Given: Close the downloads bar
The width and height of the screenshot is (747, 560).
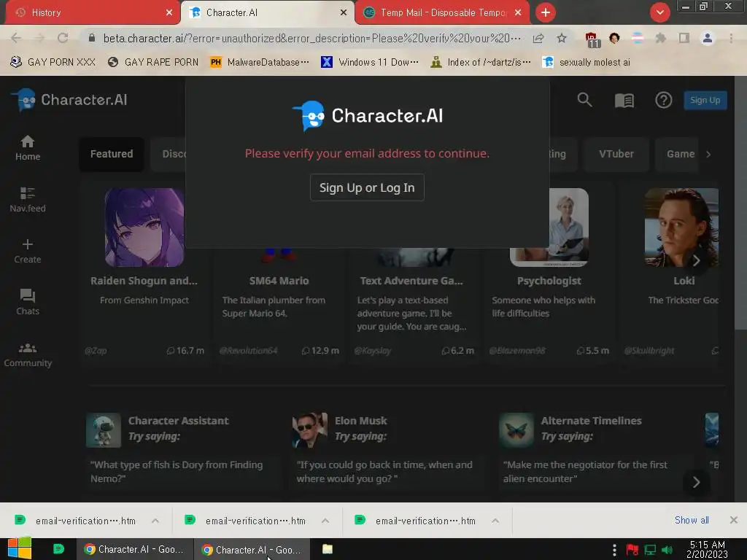Looking at the screenshot, I should pos(734,520).
